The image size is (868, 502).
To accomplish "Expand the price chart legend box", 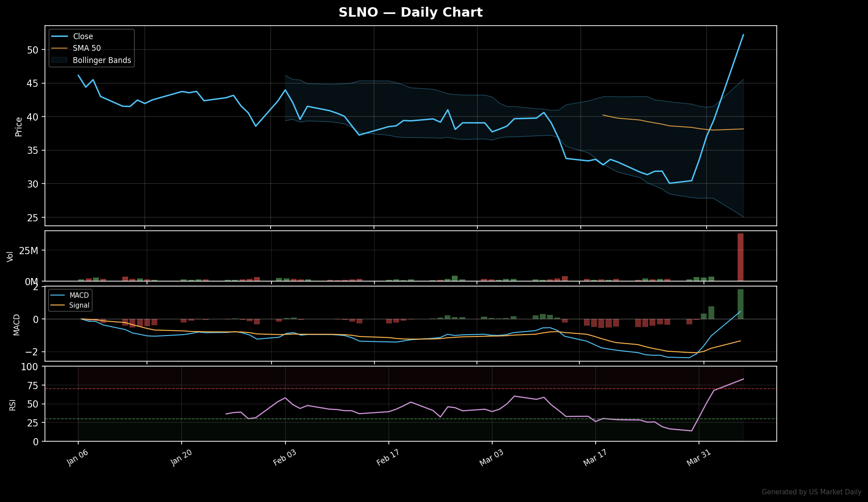I will (x=91, y=48).
